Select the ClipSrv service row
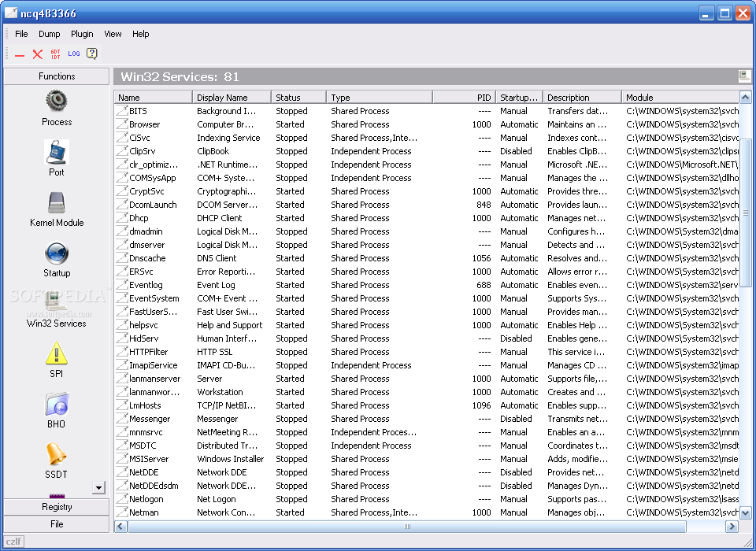756x551 pixels. tap(427, 151)
